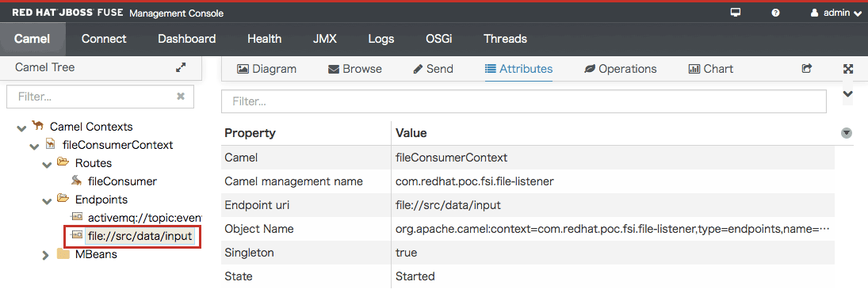Viewport: 868px width, 293px height.
Task: Click the Camel Tree filter field
Action: point(100,96)
